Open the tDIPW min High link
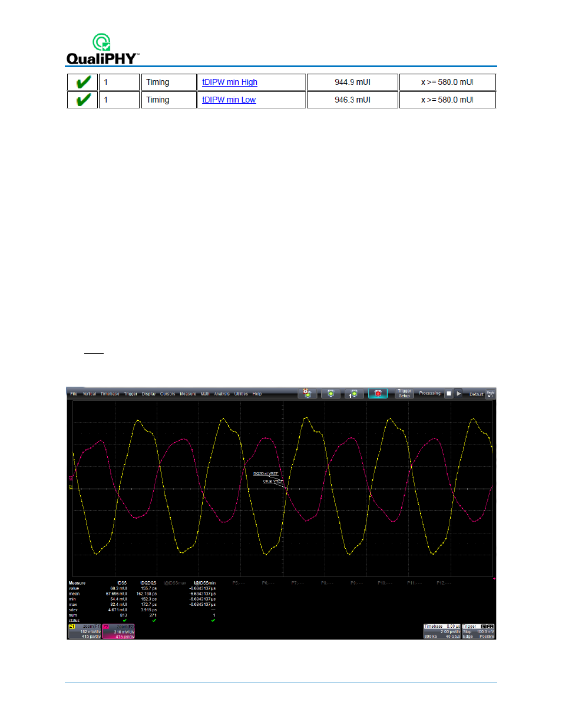 pyautogui.click(x=230, y=82)
